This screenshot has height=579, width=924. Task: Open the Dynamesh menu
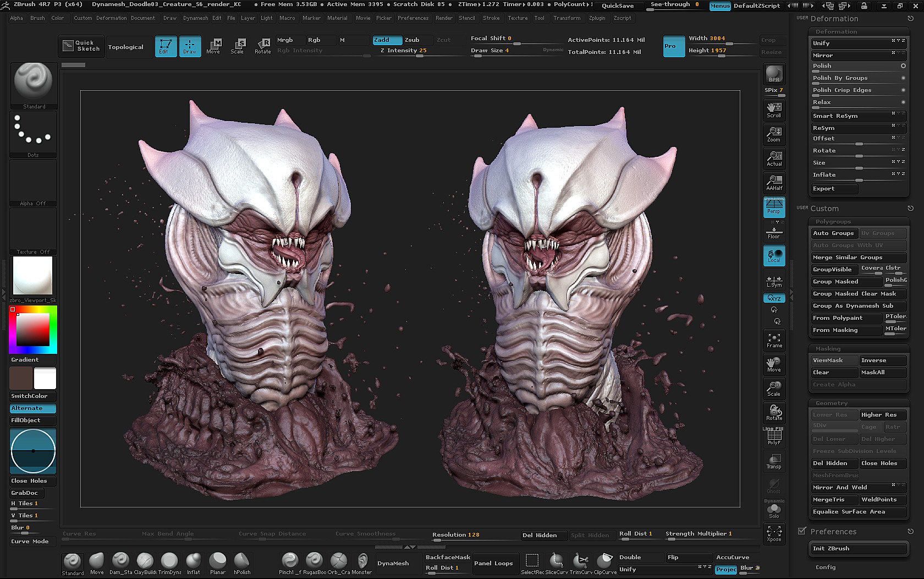pyautogui.click(x=195, y=18)
